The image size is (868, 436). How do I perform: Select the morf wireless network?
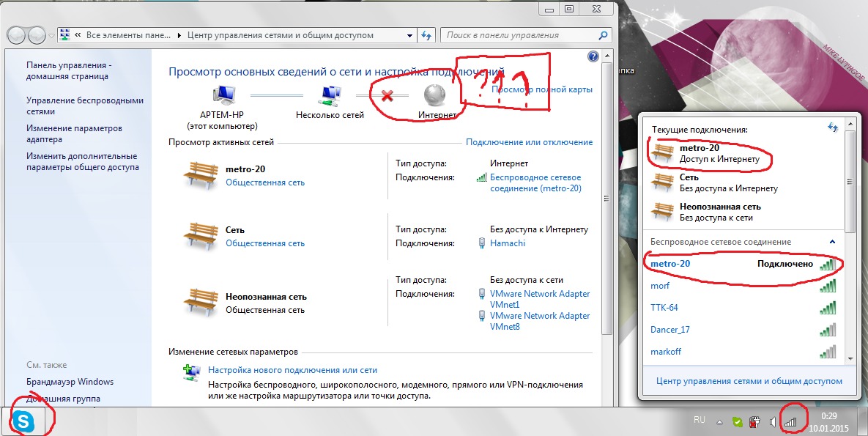coord(743,286)
